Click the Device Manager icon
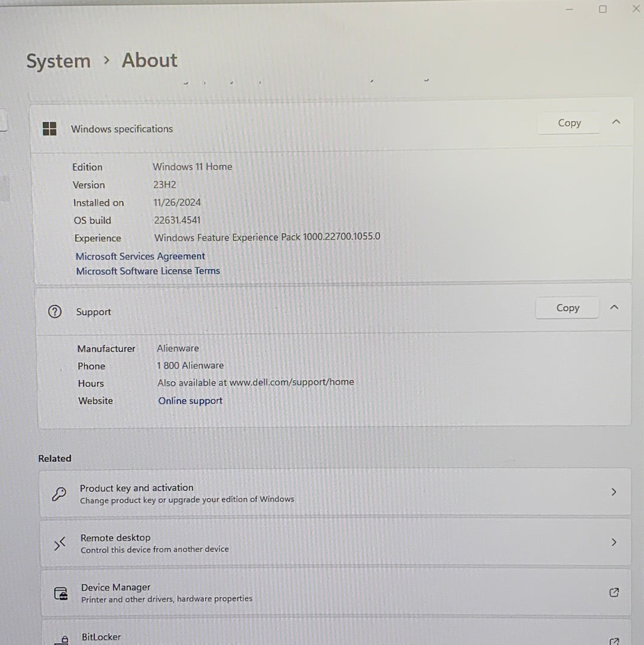This screenshot has width=644, height=645. (x=61, y=594)
